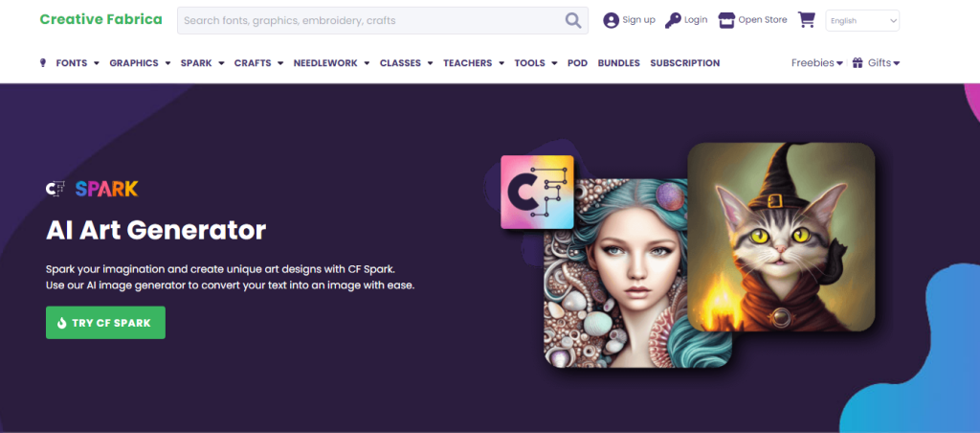
Task: Click the AI Art Generator heading
Action: point(156,230)
